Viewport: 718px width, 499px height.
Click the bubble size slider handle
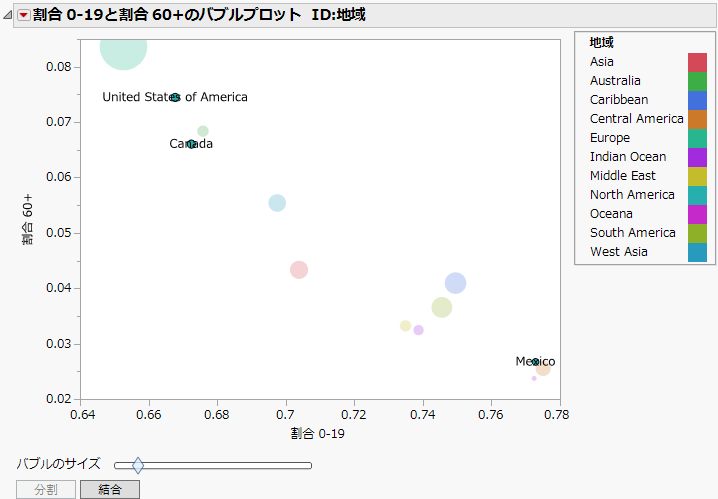138,465
